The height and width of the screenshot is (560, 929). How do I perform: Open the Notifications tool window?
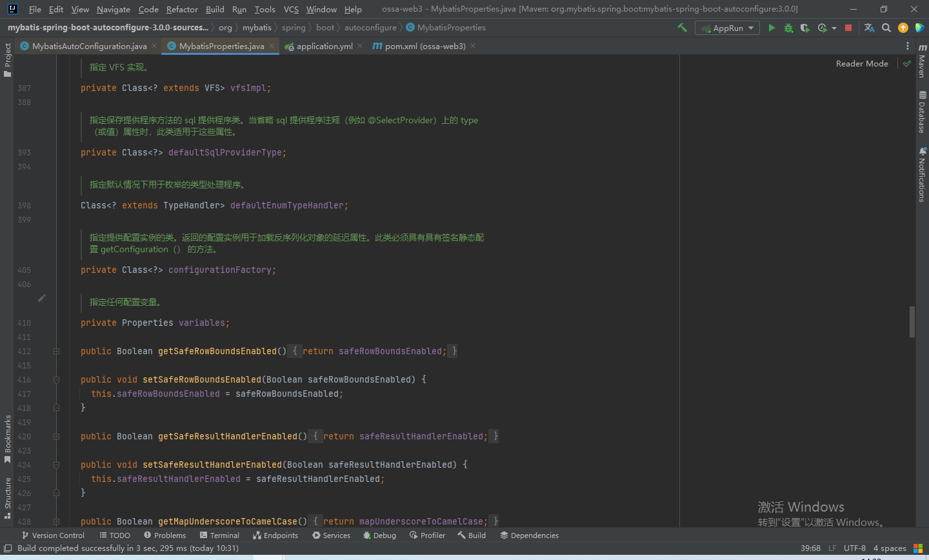(x=922, y=175)
